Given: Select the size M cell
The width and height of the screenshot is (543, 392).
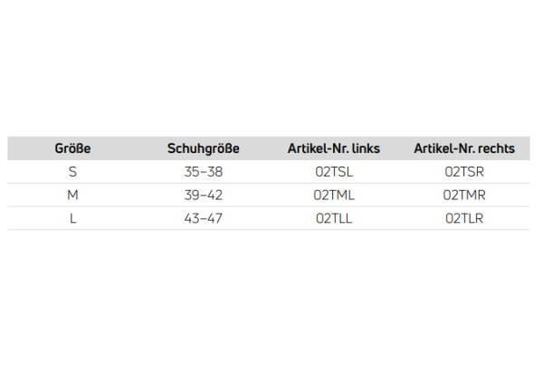Looking at the screenshot, I should coord(72,195).
